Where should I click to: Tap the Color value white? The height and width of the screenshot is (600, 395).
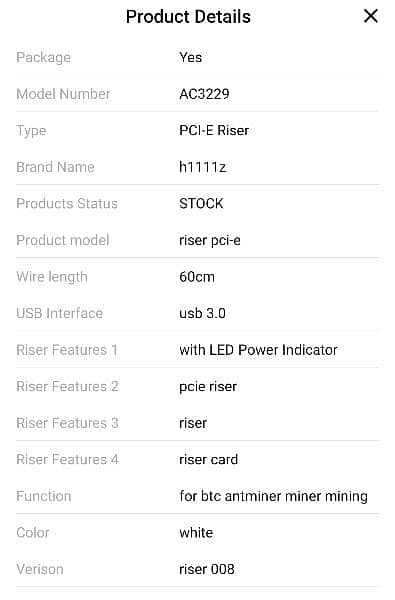pos(196,533)
